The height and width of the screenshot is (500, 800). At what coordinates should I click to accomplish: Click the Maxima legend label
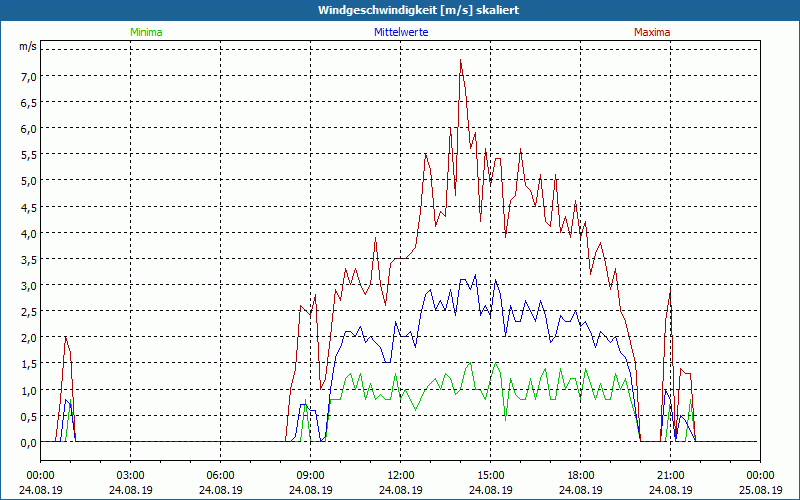tap(652, 32)
